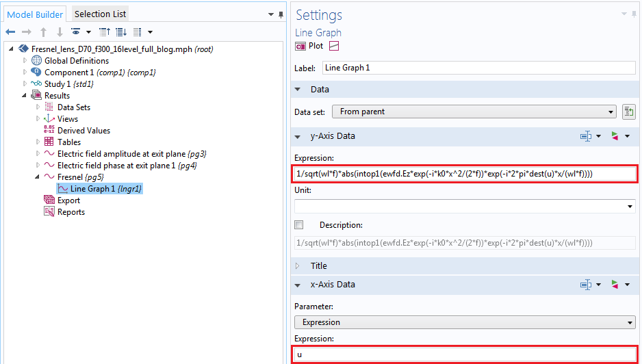Expand the Global Definitions node

25,61
